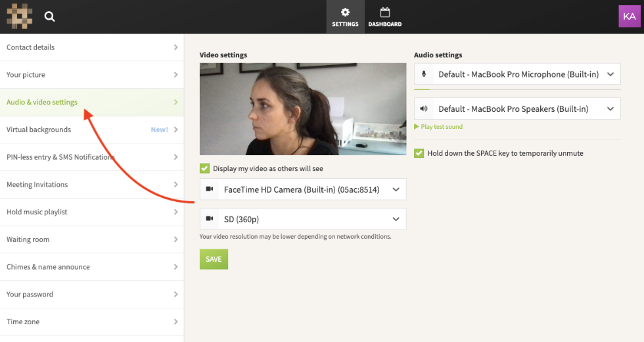Open Your password settings

pyautogui.click(x=92, y=295)
